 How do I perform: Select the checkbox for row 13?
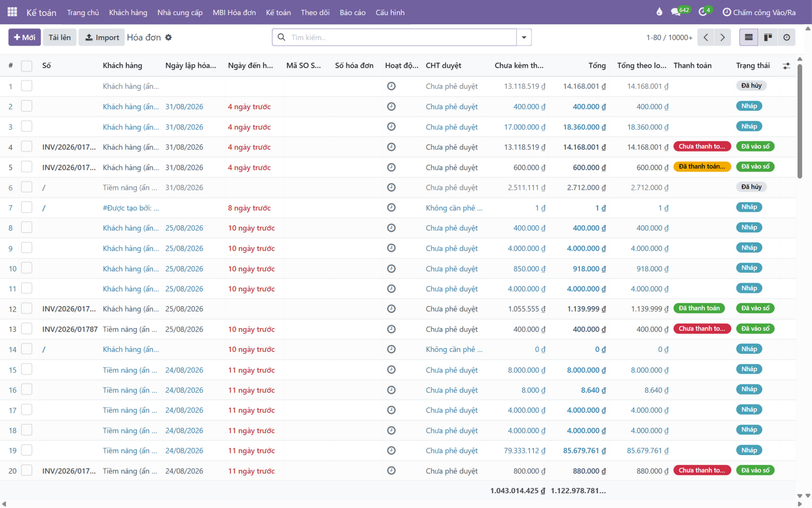26,329
